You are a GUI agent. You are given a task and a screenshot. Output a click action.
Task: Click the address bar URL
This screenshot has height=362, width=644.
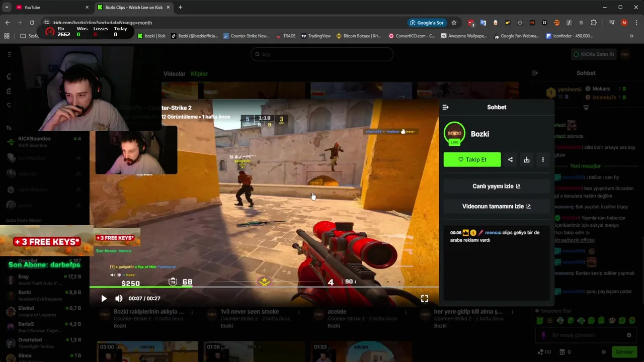[x=103, y=23]
